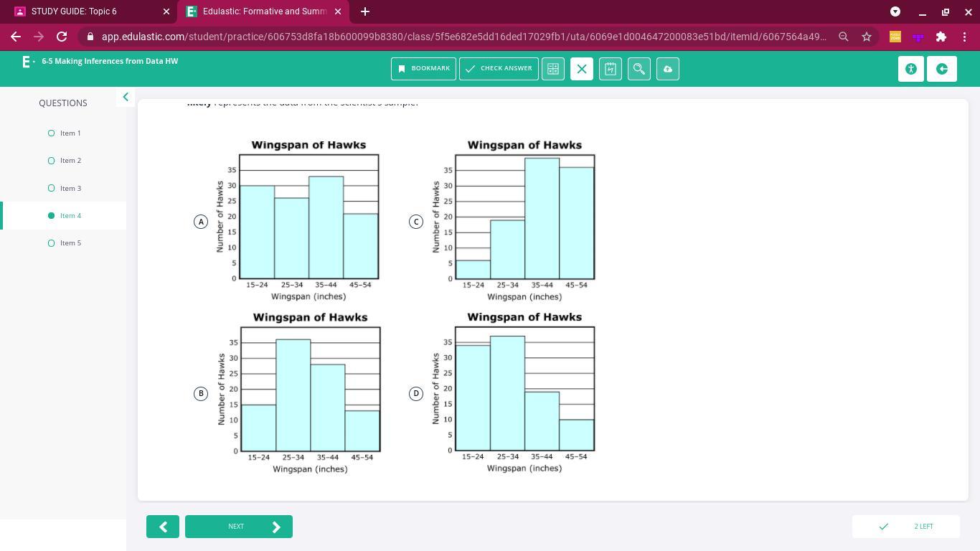Collapse the Questions sidebar panel
The width and height of the screenshot is (980, 551).
pos(126,97)
